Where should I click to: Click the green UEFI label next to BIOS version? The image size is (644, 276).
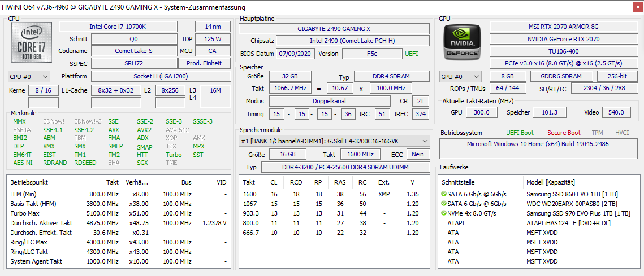[412, 54]
